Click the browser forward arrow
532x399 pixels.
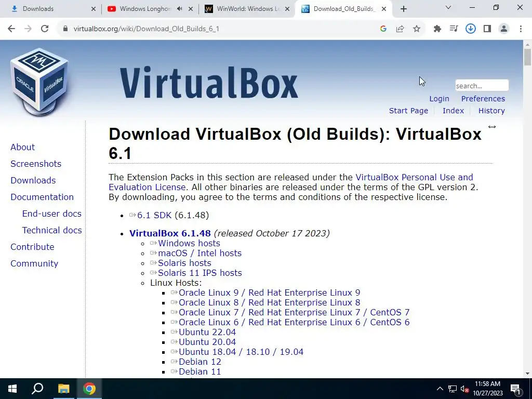click(28, 29)
